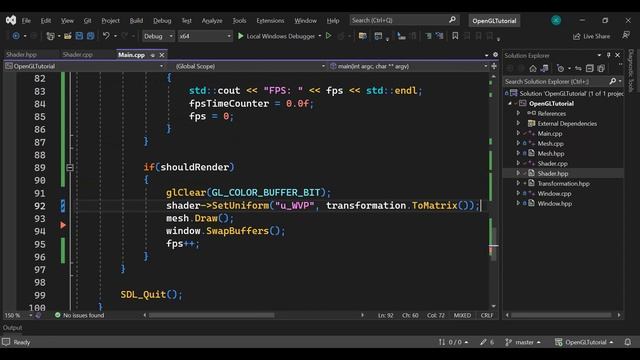Click Pending Changes Filter icon in Solution Explorer
The width and height of the screenshot is (640, 360).
coord(561,69)
